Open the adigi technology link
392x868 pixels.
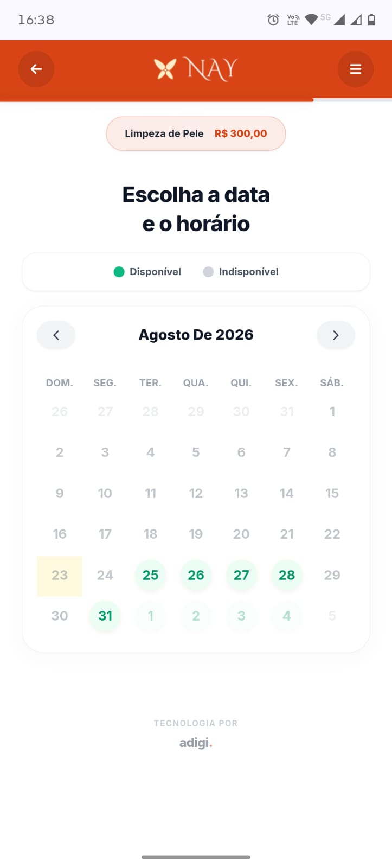pyautogui.click(x=196, y=743)
